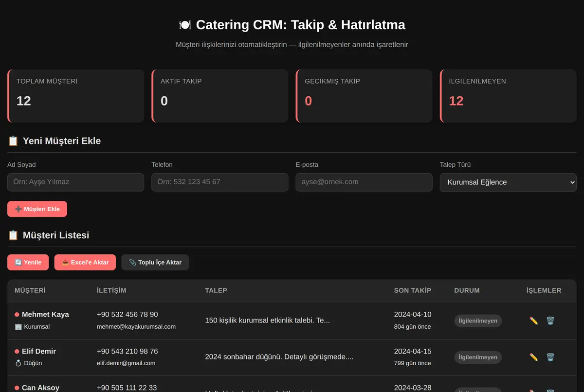
Task: Click the İLETİŞİM column header
Action: tap(111, 290)
